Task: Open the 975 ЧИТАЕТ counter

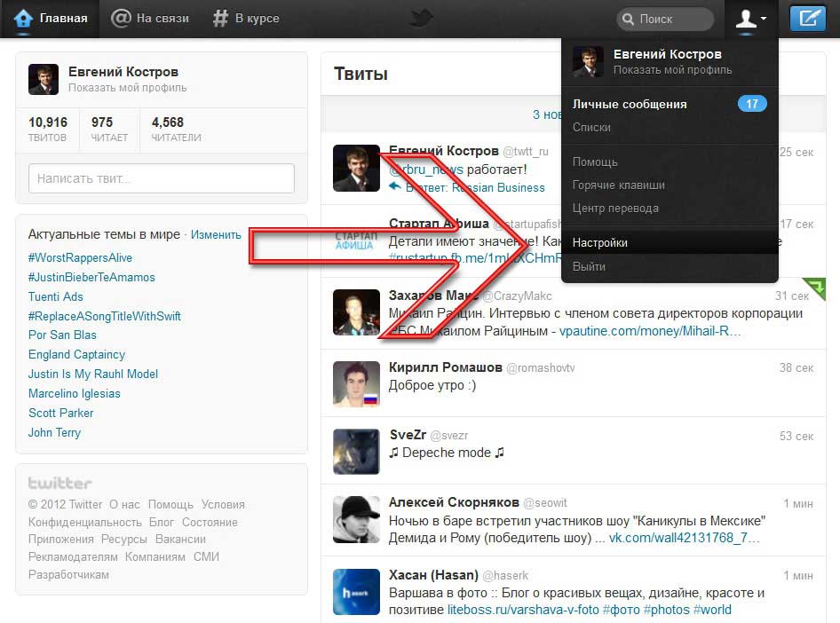Action: [109, 130]
